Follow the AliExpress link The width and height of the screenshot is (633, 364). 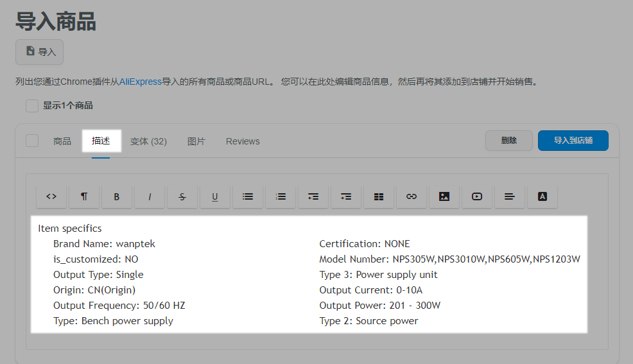(x=141, y=82)
